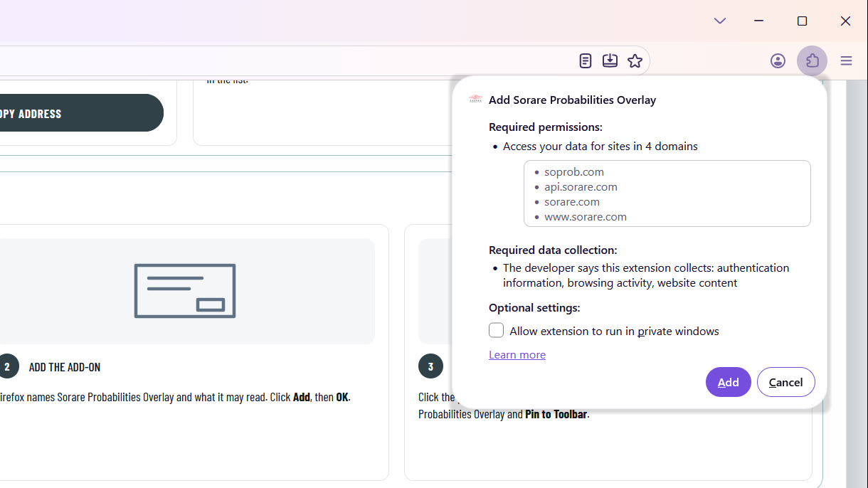The image size is (868, 488).
Task: Select sorare.com entry in the domains list
Action: tap(572, 202)
